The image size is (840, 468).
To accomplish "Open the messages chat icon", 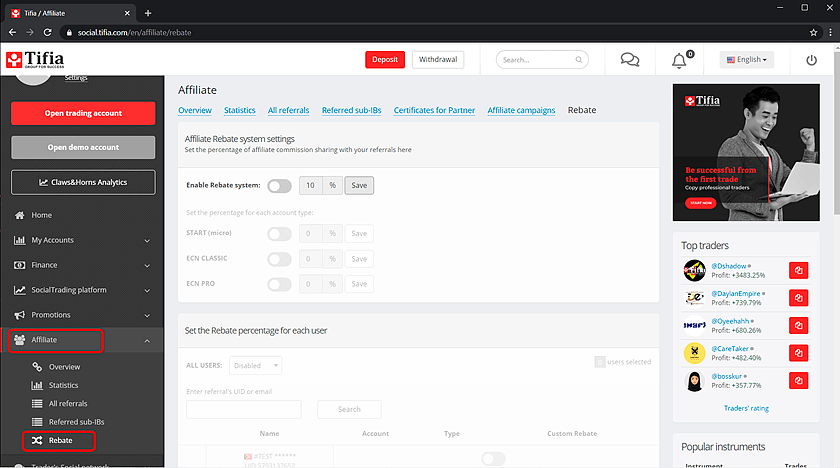I will (x=629, y=59).
